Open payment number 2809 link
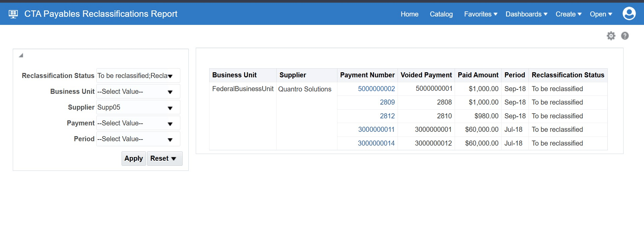644x233 pixels. (387, 102)
